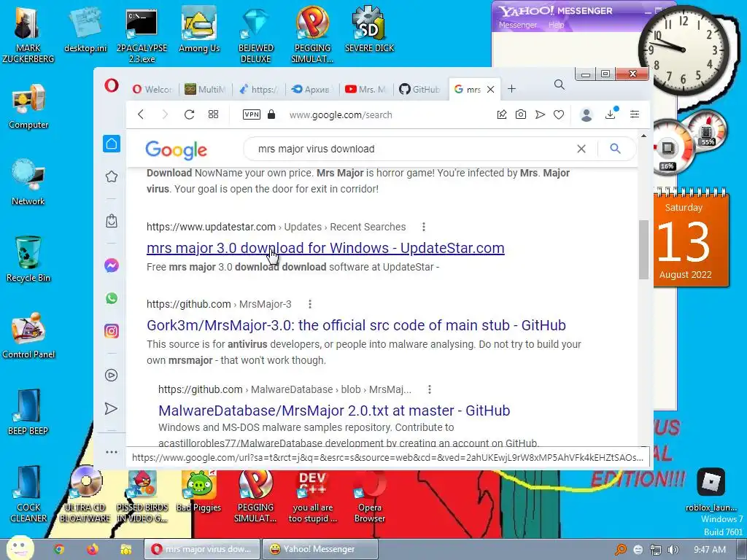
Task: Toggle the Opera VPN badge
Action: [x=252, y=114]
